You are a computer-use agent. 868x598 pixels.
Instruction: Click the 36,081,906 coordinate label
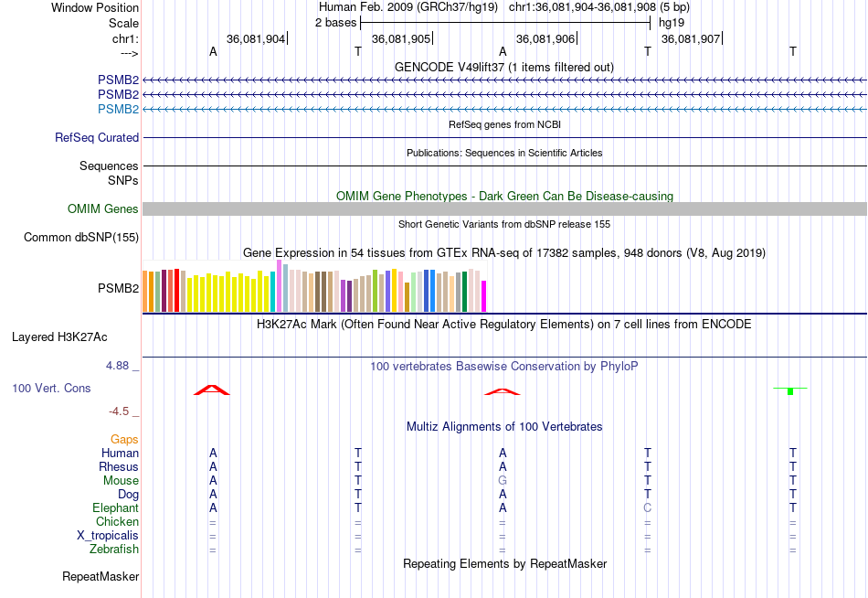point(545,38)
